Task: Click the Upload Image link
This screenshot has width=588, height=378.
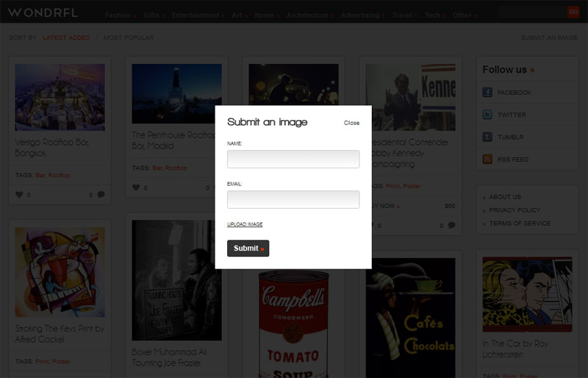Action: point(245,224)
